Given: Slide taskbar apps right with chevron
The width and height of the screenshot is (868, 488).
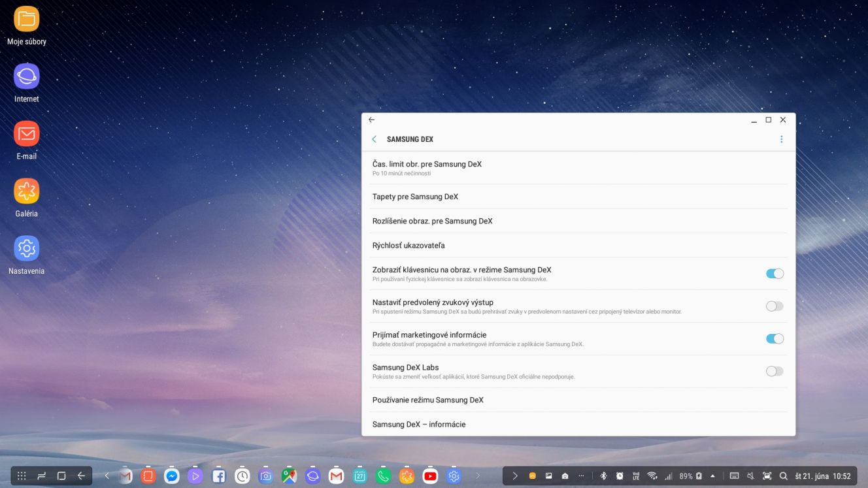Looking at the screenshot, I should point(478,476).
